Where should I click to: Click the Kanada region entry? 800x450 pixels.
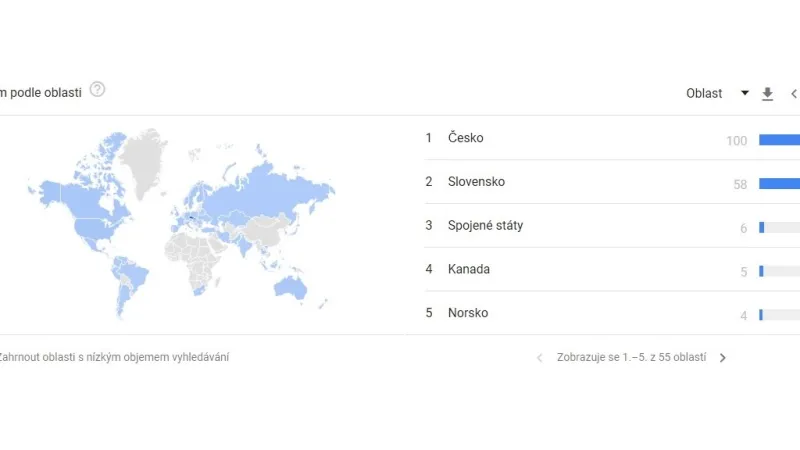(x=469, y=270)
